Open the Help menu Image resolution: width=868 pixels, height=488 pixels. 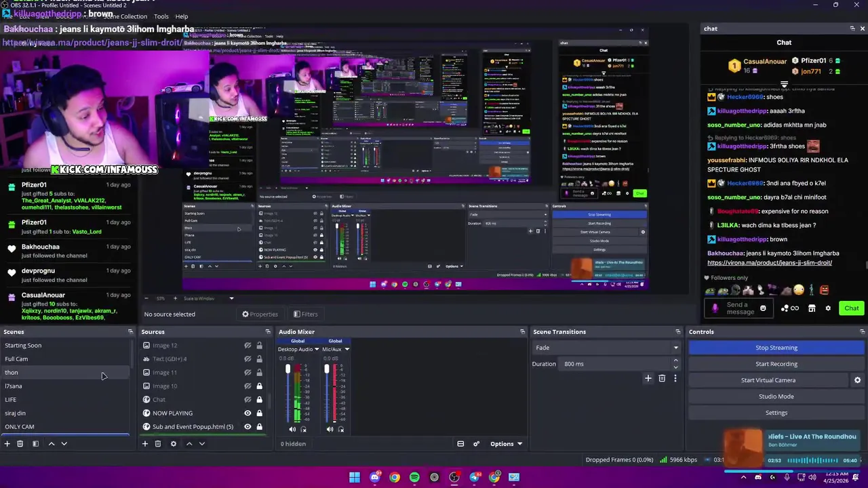tap(182, 16)
